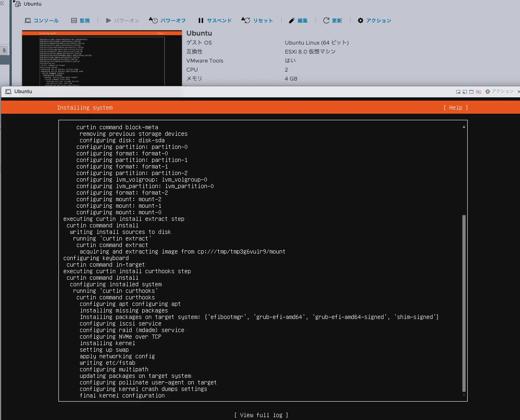Click the 'setting up swap' log line

(x=104, y=350)
